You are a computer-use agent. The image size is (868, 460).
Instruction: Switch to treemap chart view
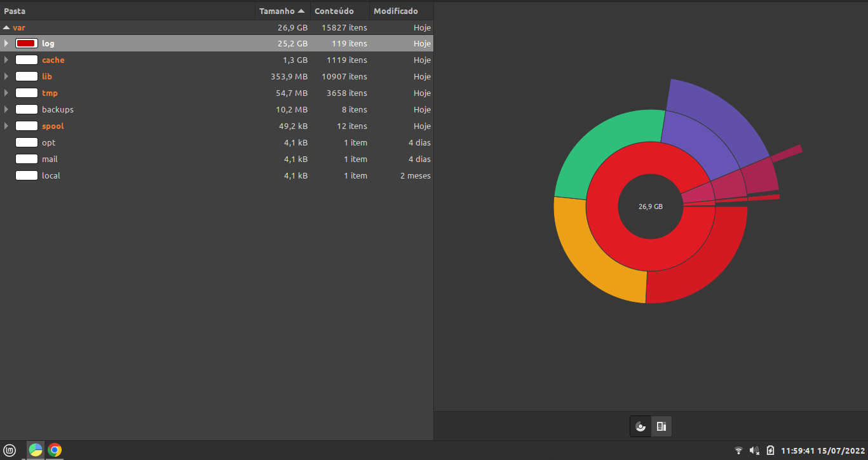point(661,426)
